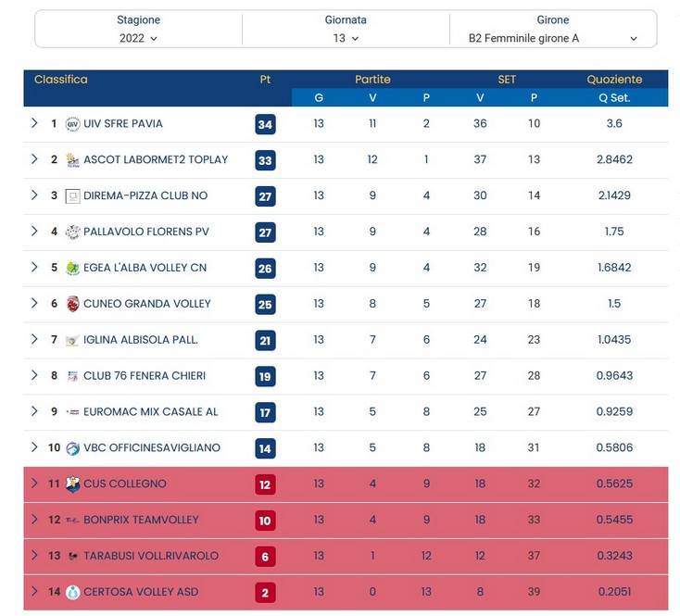This screenshot has height=616, width=680.
Task: Click the 3.6 set quotient value
Action: [614, 123]
